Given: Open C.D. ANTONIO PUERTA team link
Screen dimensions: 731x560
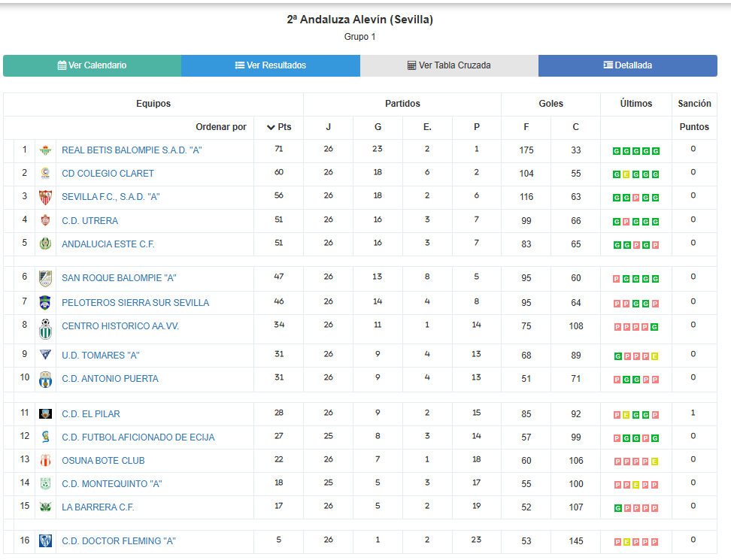Looking at the screenshot, I should 110,379.
